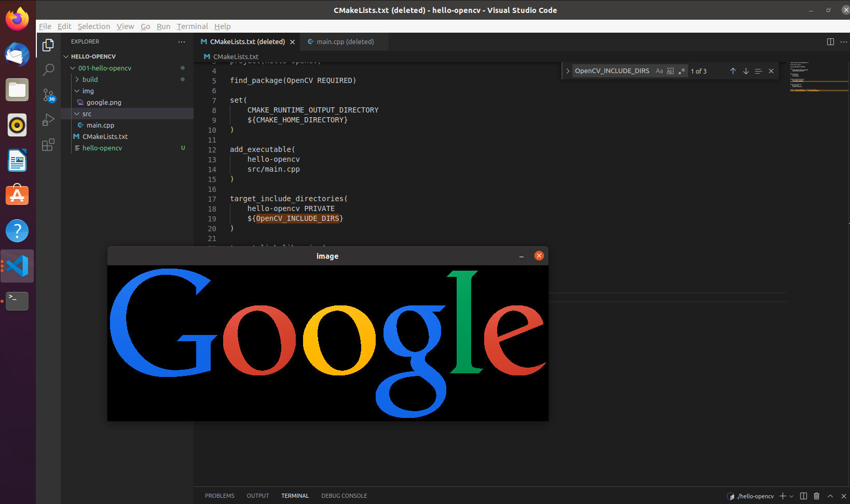Open the Terminal menu
Image resolution: width=850 pixels, height=504 pixels.
(192, 26)
